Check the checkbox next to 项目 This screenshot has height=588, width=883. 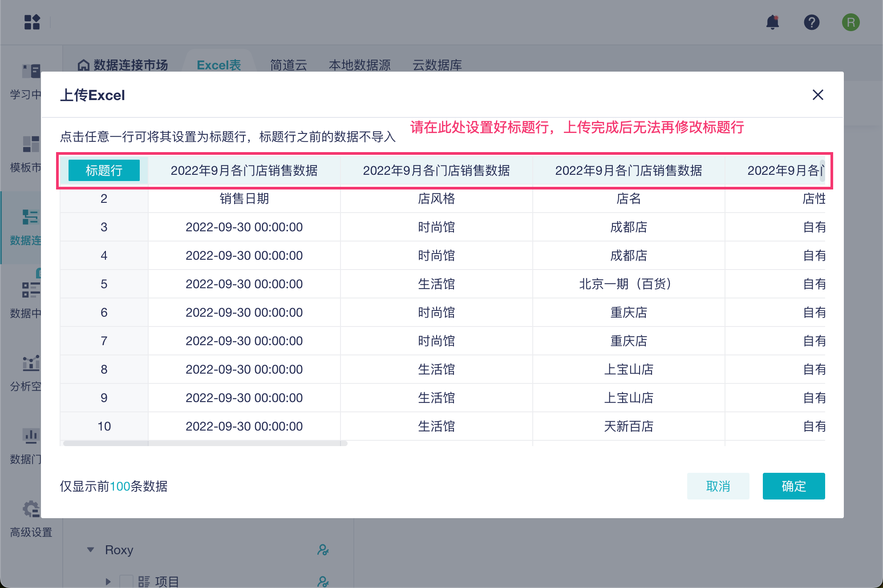point(127,580)
